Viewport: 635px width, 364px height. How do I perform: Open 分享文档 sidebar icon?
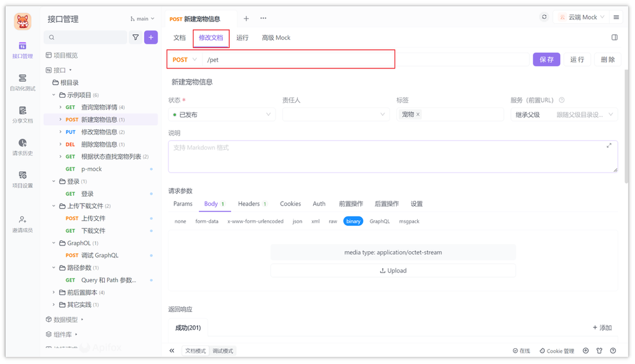22,114
